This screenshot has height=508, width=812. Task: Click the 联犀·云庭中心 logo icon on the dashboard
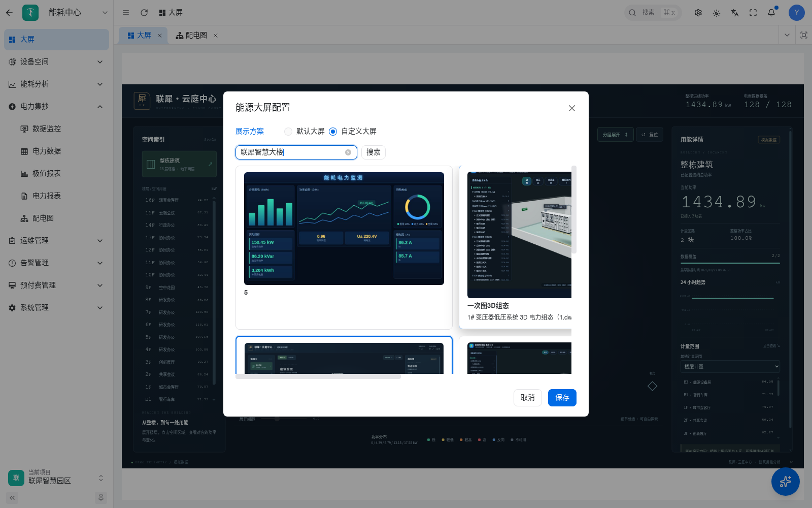click(142, 101)
